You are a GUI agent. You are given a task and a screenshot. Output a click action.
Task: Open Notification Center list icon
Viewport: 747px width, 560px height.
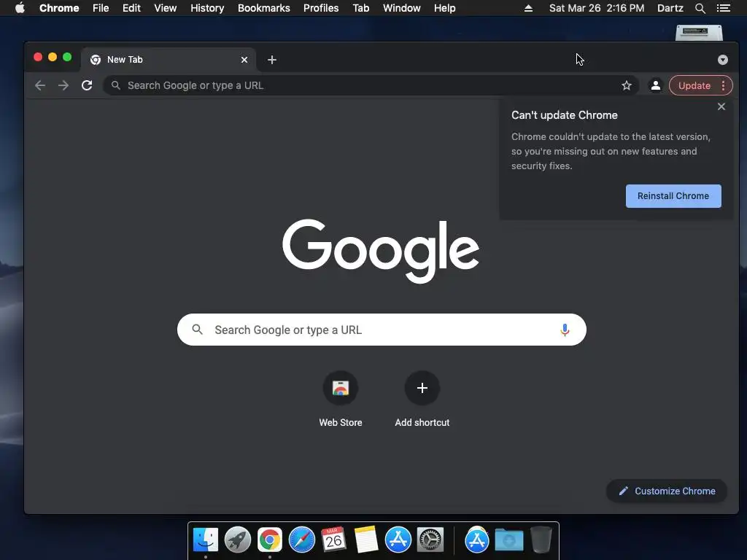pyautogui.click(x=723, y=8)
